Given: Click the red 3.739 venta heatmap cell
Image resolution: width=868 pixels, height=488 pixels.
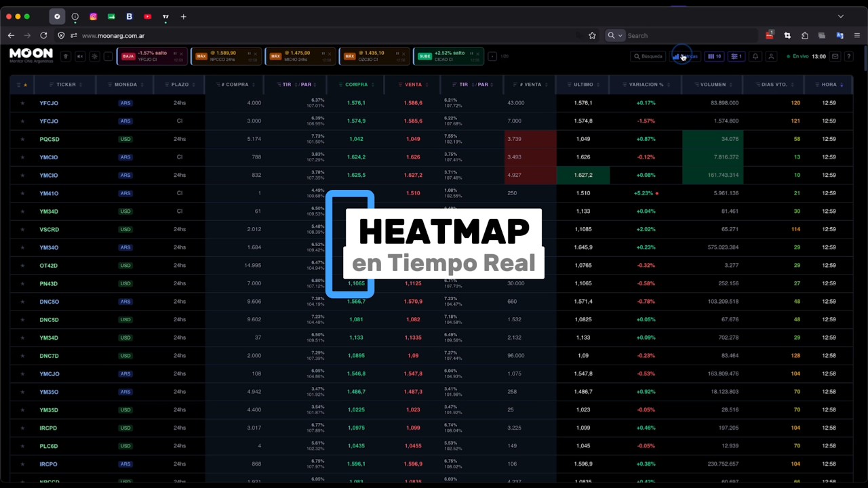Looking at the screenshot, I should [530, 139].
